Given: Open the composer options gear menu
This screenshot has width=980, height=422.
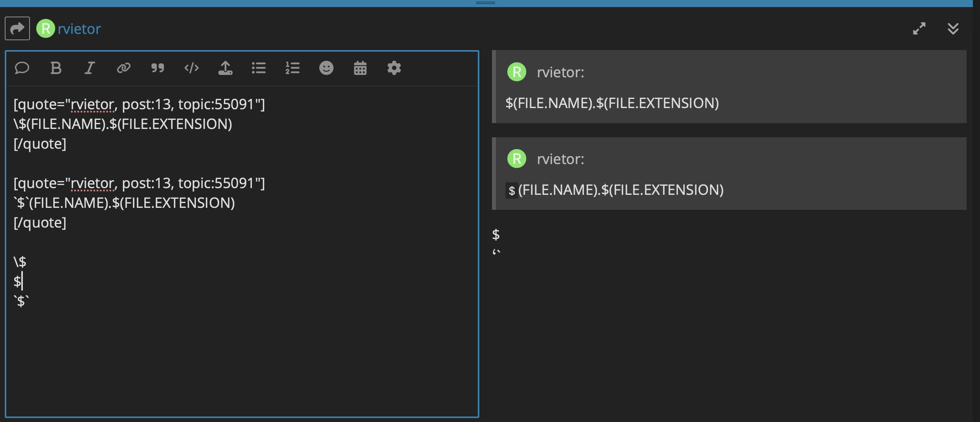Looking at the screenshot, I should 394,68.
